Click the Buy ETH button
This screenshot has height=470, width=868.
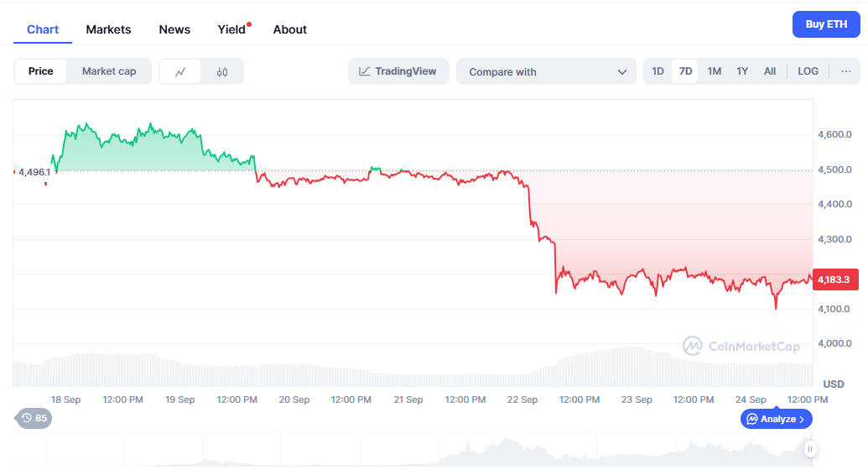pyautogui.click(x=826, y=24)
